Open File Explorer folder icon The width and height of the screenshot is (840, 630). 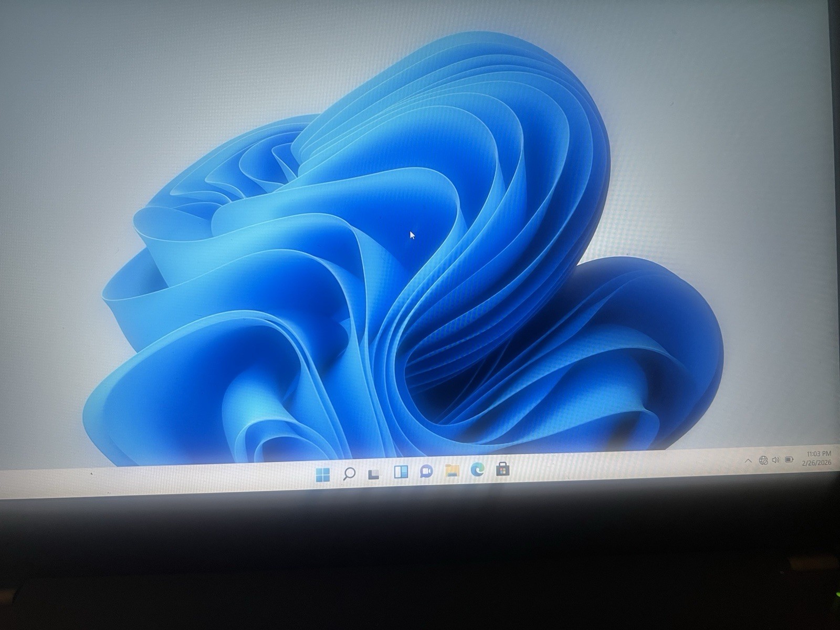(x=452, y=470)
